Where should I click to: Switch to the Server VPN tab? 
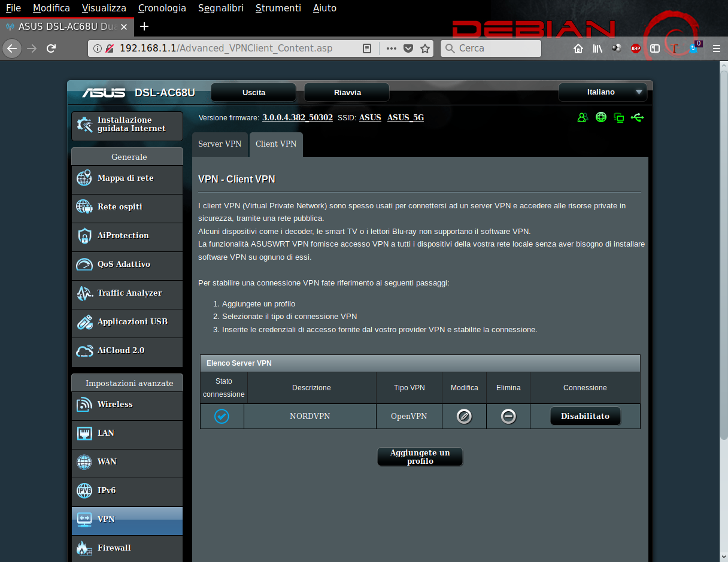pos(220,144)
